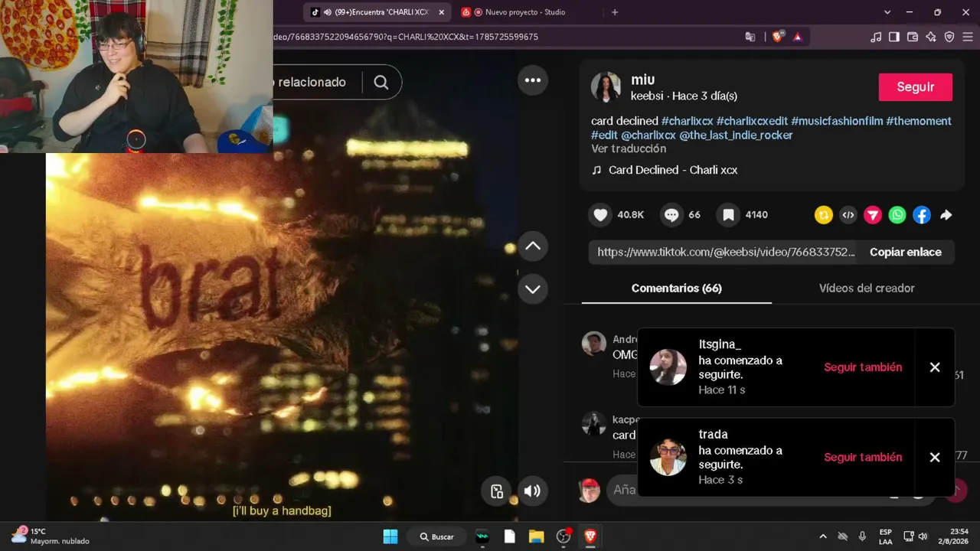This screenshot has width=980, height=551.
Task: Search related content with magnifier icon
Action: coord(381,83)
